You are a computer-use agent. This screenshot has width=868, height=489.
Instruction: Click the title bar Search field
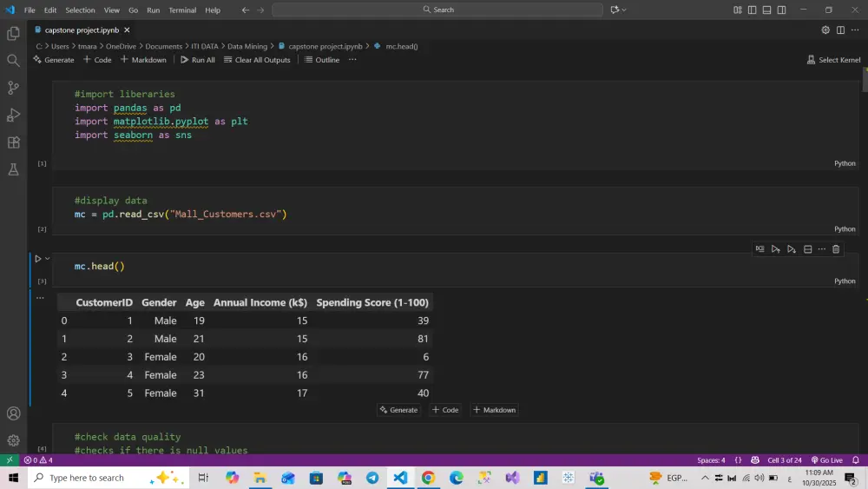437,10
